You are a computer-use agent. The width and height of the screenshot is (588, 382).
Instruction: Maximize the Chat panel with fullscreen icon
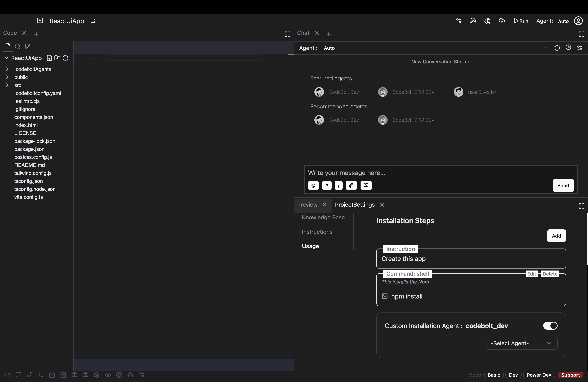point(582,34)
